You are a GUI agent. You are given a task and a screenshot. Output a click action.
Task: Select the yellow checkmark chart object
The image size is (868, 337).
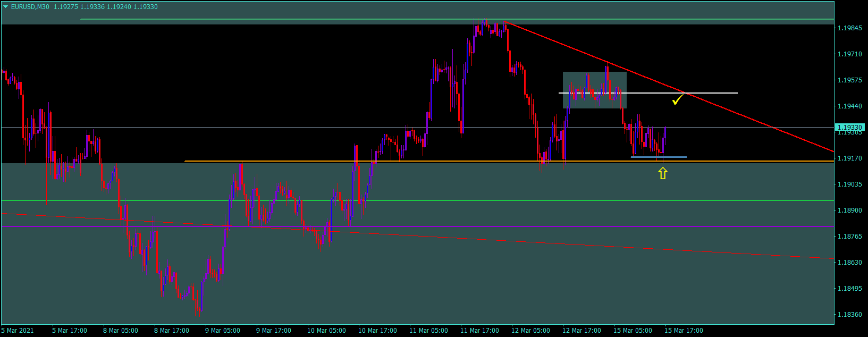pyautogui.click(x=677, y=99)
